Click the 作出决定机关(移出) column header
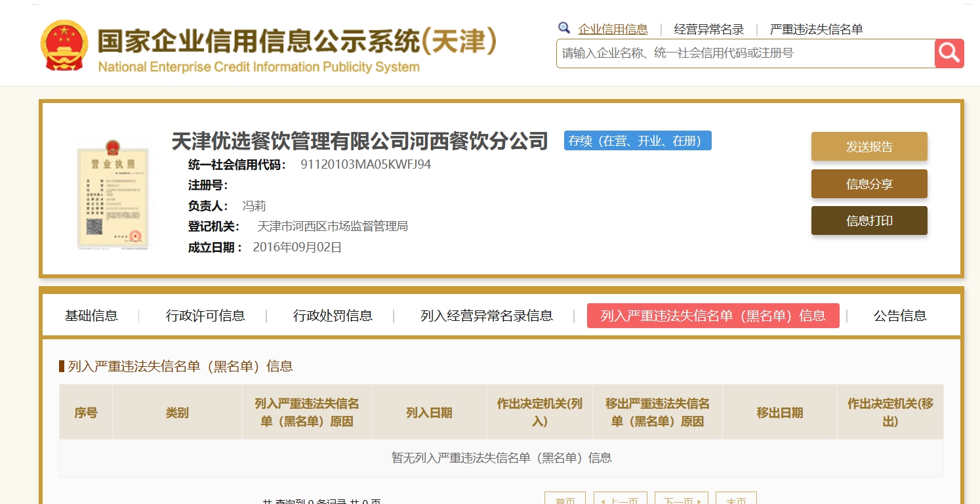 click(890, 413)
